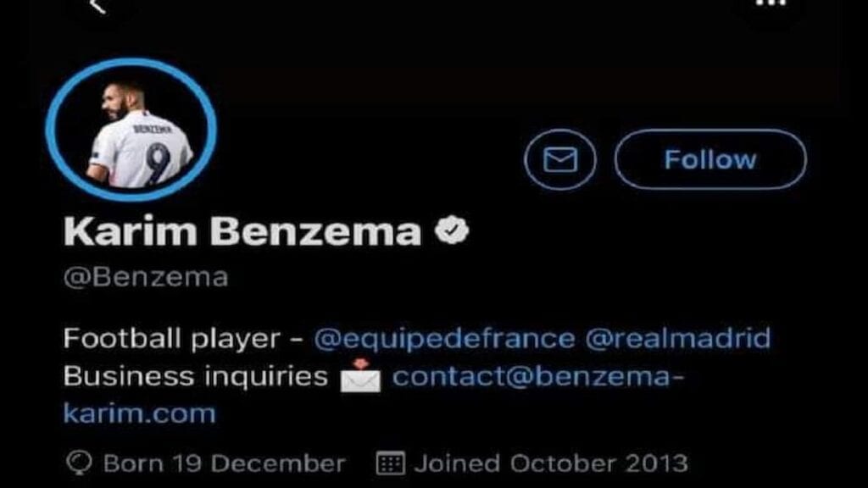The height and width of the screenshot is (488, 868).
Task: Open the contact@benzema- email link
Action: [x=538, y=377]
